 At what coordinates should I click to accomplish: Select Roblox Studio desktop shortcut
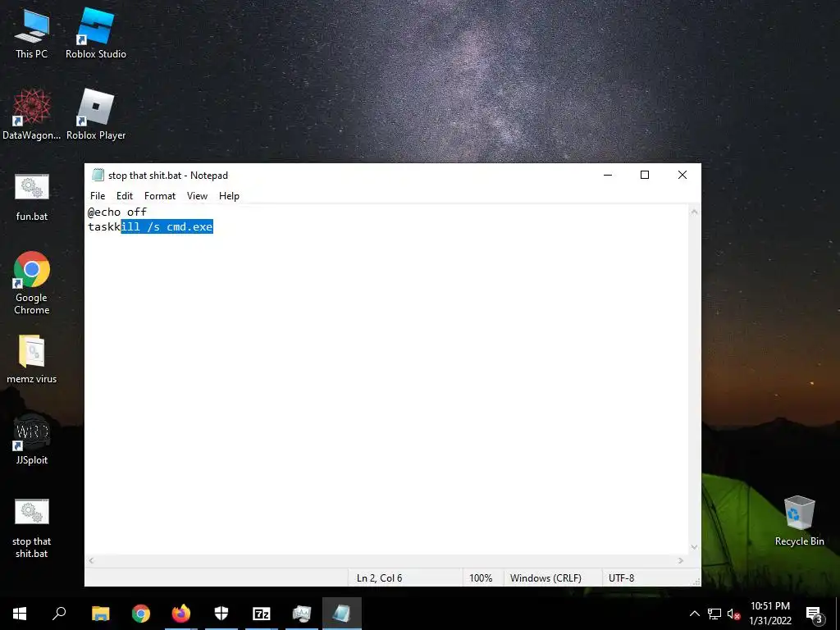(x=96, y=34)
